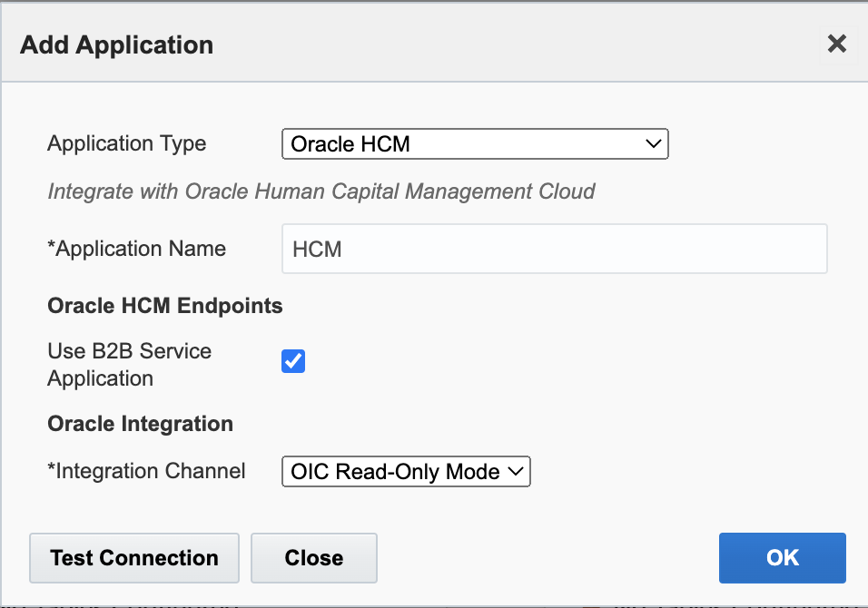Select the Oracle HCM value in combo box
This screenshot has height=608, width=868.
[x=350, y=144]
